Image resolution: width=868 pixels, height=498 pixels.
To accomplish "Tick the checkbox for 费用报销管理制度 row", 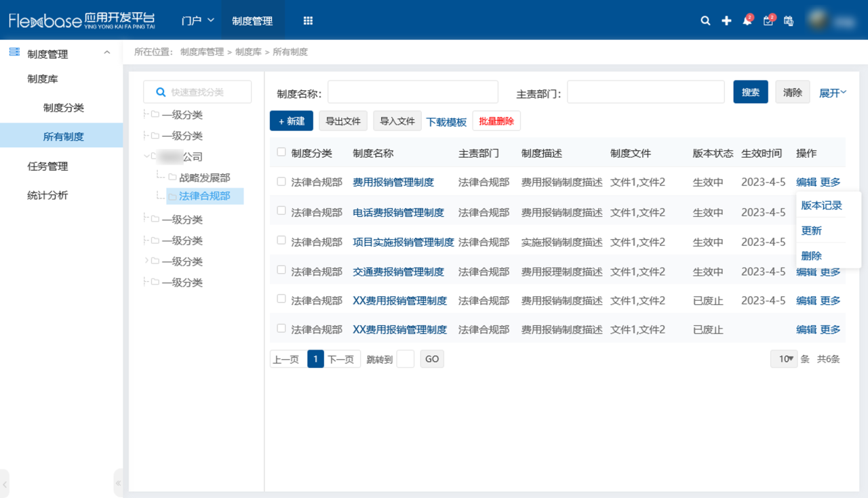I will click(x=281, y=182).
